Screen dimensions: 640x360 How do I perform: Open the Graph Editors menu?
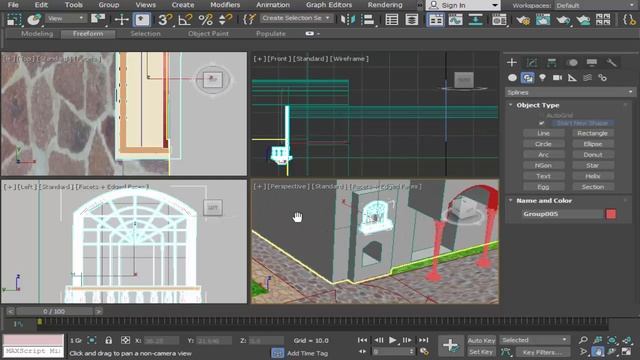click(x=329, y=5)
